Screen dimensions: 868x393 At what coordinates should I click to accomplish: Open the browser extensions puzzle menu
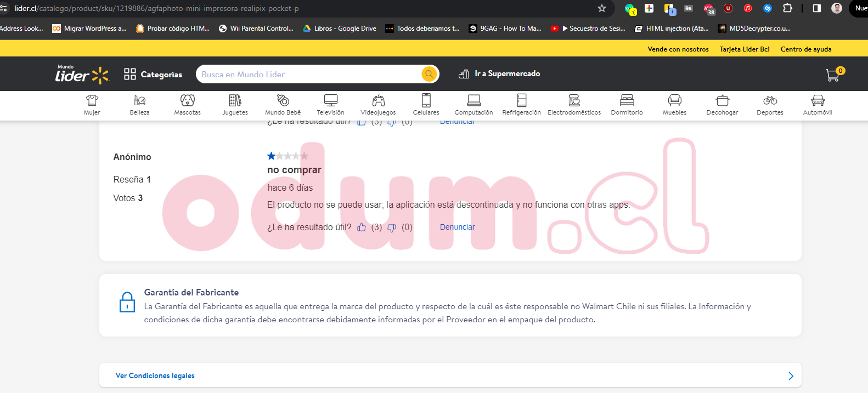point(787,8)
